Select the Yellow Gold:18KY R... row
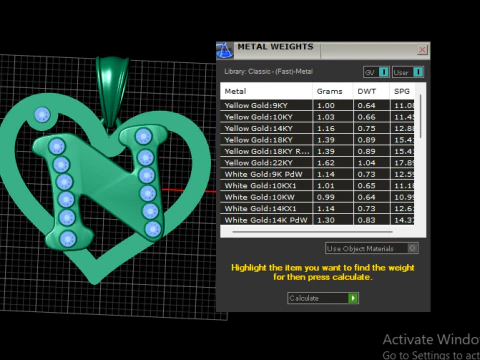This screenshot has width=480, height=360. [317, 151]
